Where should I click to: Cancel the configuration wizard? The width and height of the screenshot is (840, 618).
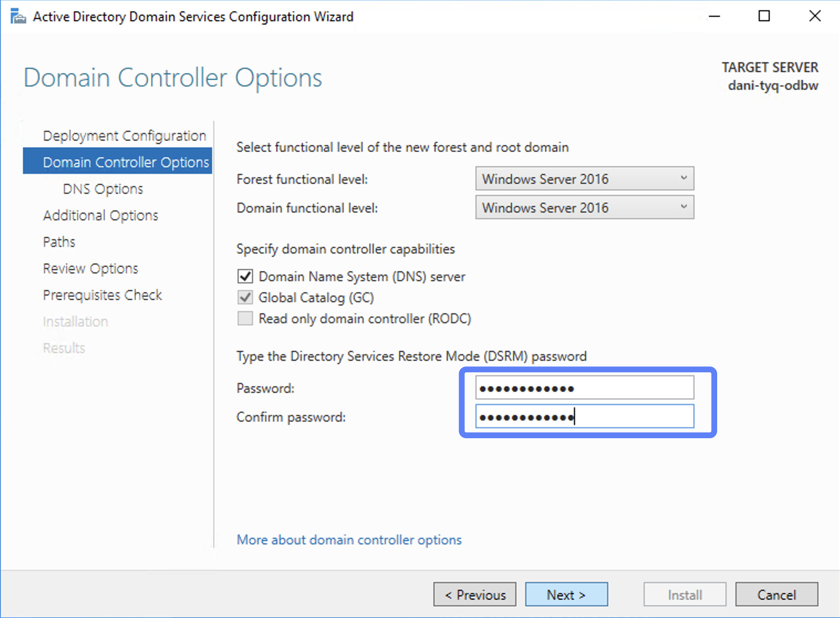pos(776,594)
